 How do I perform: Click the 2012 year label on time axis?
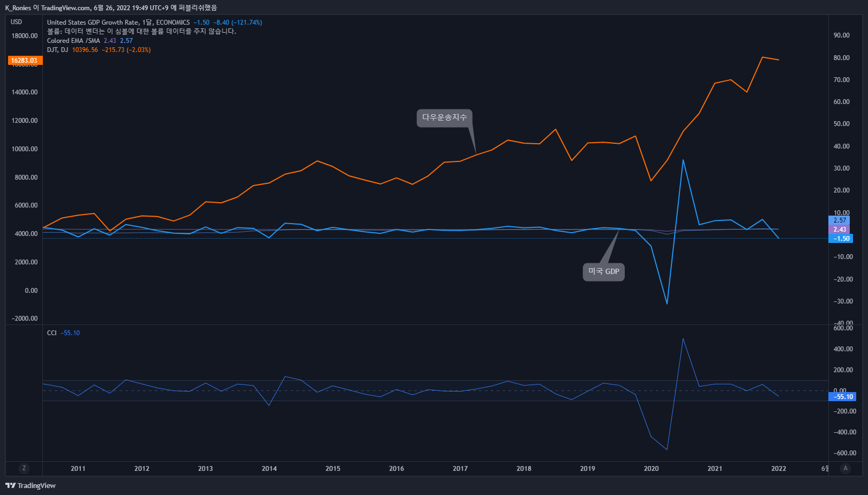[x=142, y=469]
